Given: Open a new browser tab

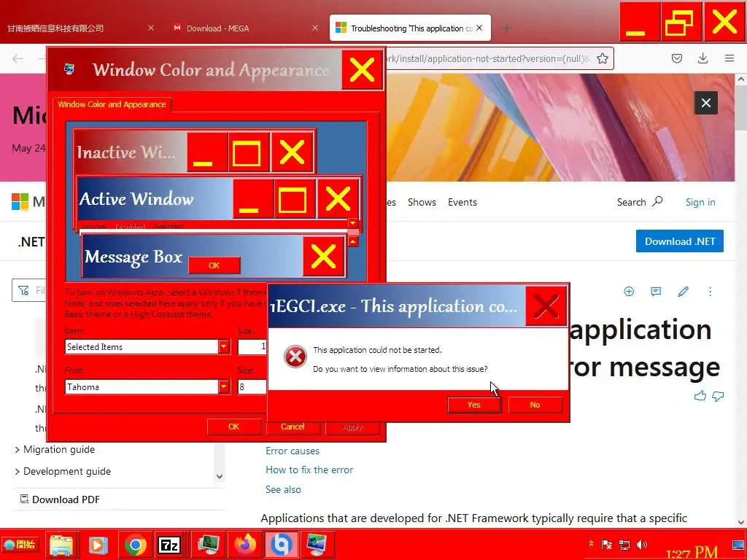Looking at the screenshot, I should (x=507, y=28).
